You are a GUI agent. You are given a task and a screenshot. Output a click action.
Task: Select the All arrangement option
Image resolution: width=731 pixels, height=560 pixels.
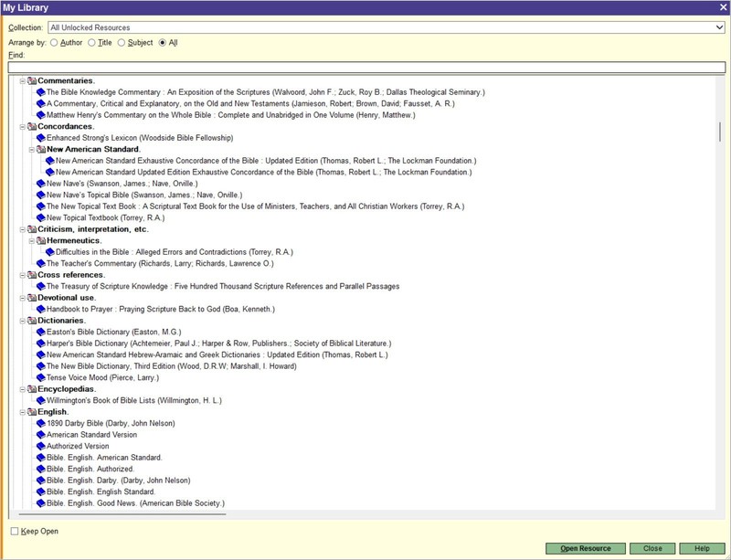[x=163, y=42]
